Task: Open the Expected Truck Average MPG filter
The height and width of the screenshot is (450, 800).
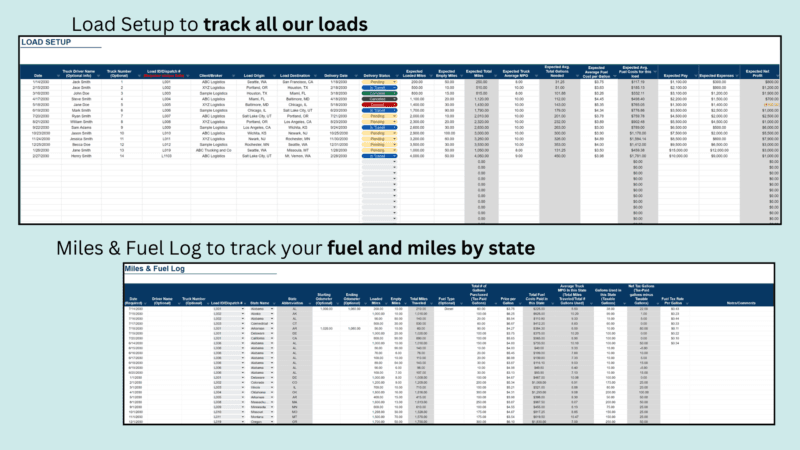Action: [x=536, y=76]
